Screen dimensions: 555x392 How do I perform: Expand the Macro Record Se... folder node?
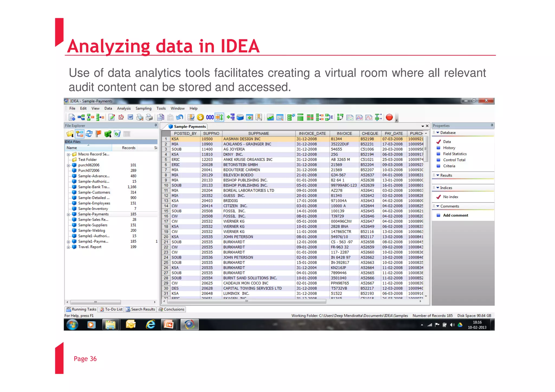[68, 154]
